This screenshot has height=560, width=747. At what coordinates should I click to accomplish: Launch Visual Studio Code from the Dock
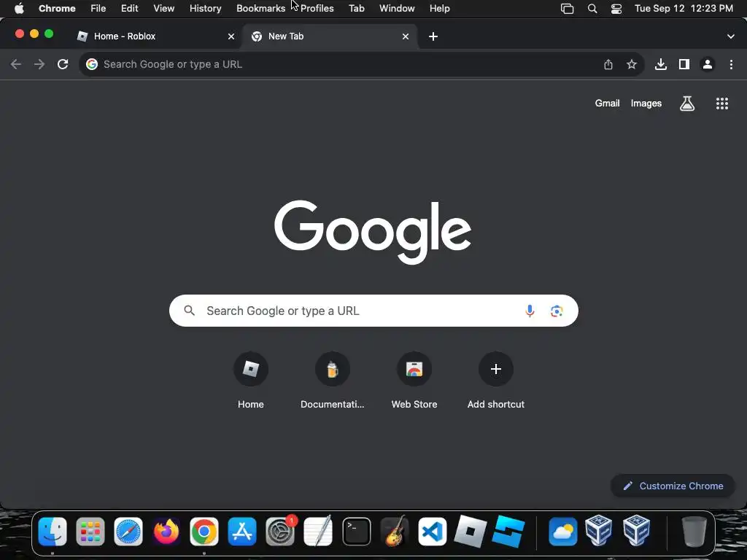coord(433,532)
